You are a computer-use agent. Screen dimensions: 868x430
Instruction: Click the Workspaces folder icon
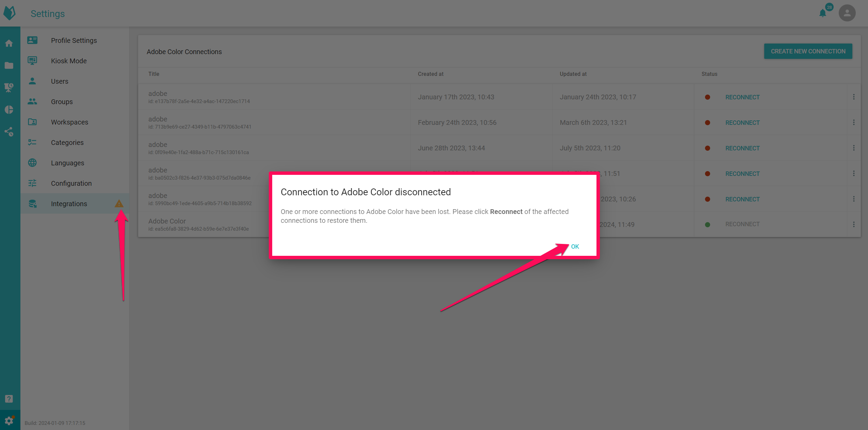coord(32,122)
